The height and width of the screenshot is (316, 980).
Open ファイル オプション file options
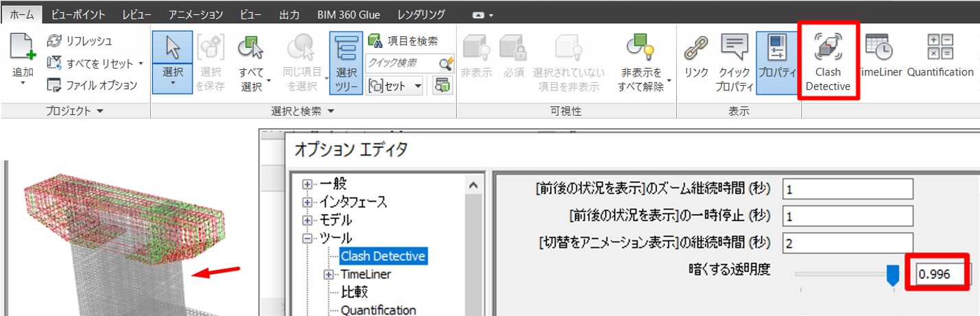pyautogui.click(x=55, y=85)
